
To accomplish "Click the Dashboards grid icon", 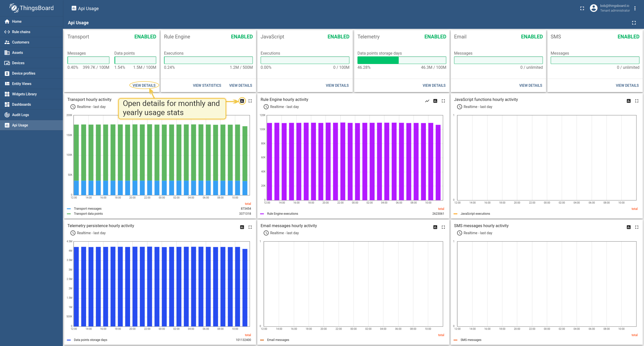I will pyautogui.click(x=7, y=104).
